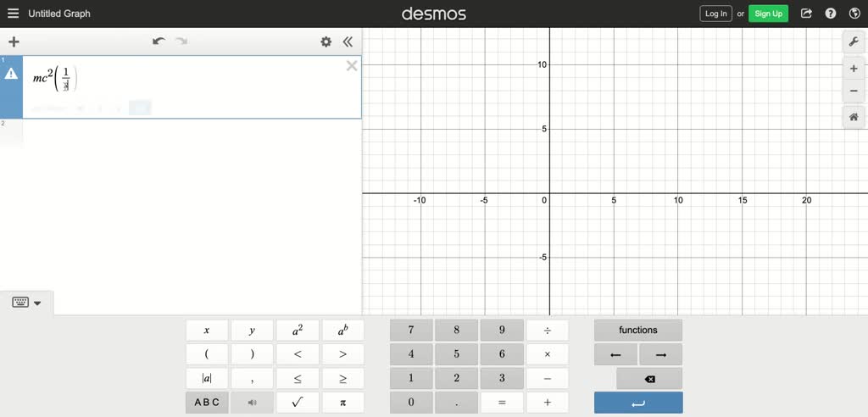
Task: Insert a right parenthesis
Action: click(252, 354)
